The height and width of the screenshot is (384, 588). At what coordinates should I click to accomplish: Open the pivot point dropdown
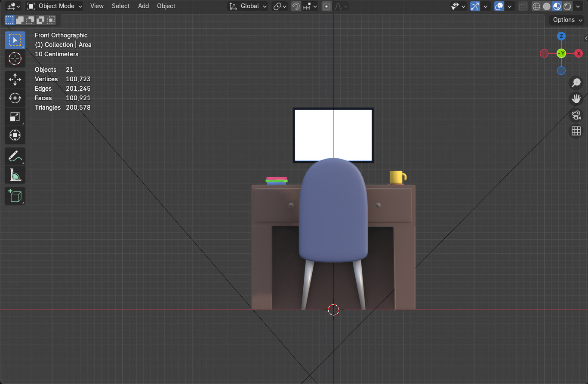pos(280,6)
